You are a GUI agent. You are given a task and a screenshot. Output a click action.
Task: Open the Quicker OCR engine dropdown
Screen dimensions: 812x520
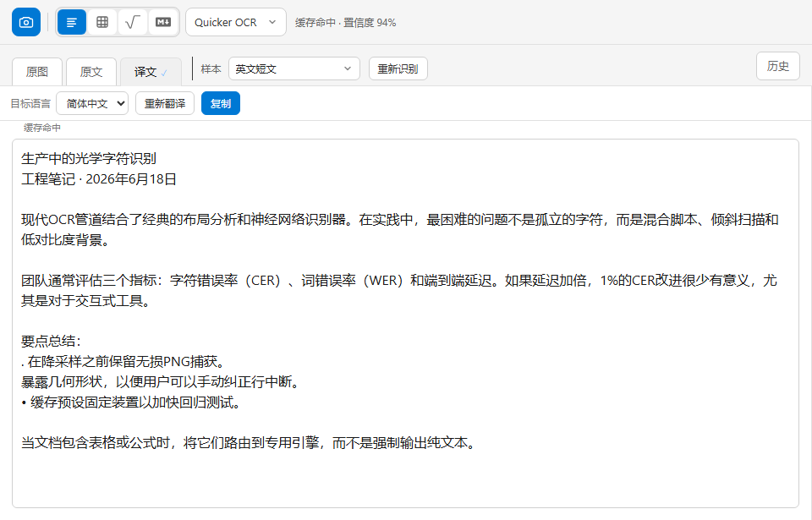tap(236, 22)
